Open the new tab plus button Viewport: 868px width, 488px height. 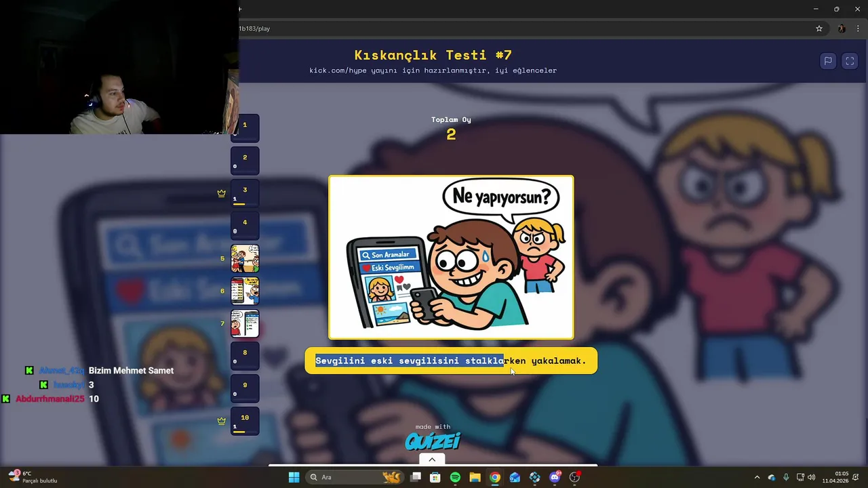[240, 9]
